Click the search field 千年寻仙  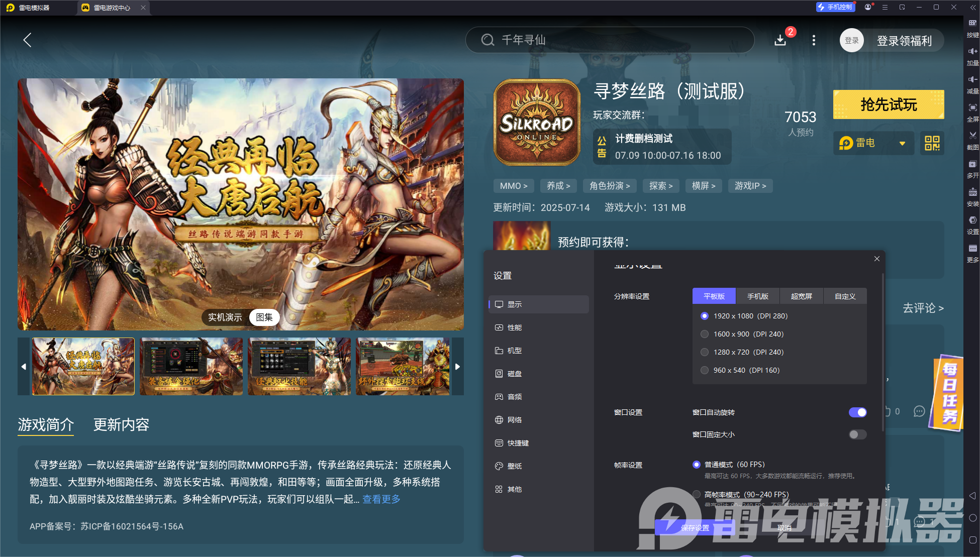(x=609, y=40)
